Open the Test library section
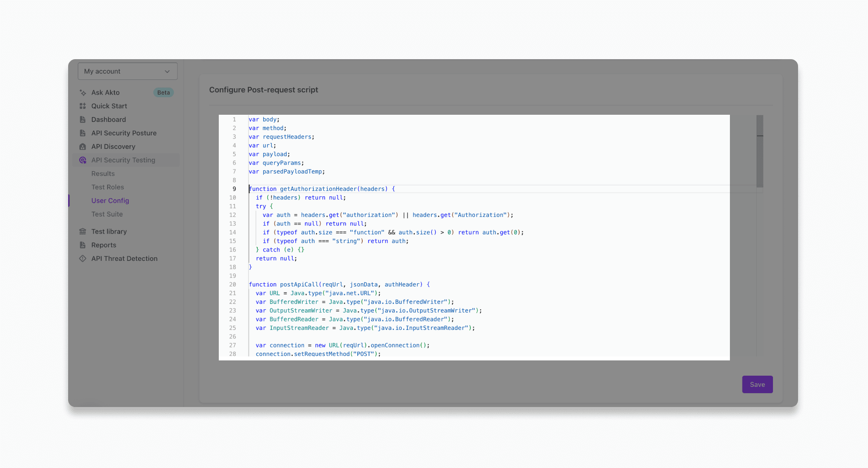868x468 pixels. (x=108, y=231)
